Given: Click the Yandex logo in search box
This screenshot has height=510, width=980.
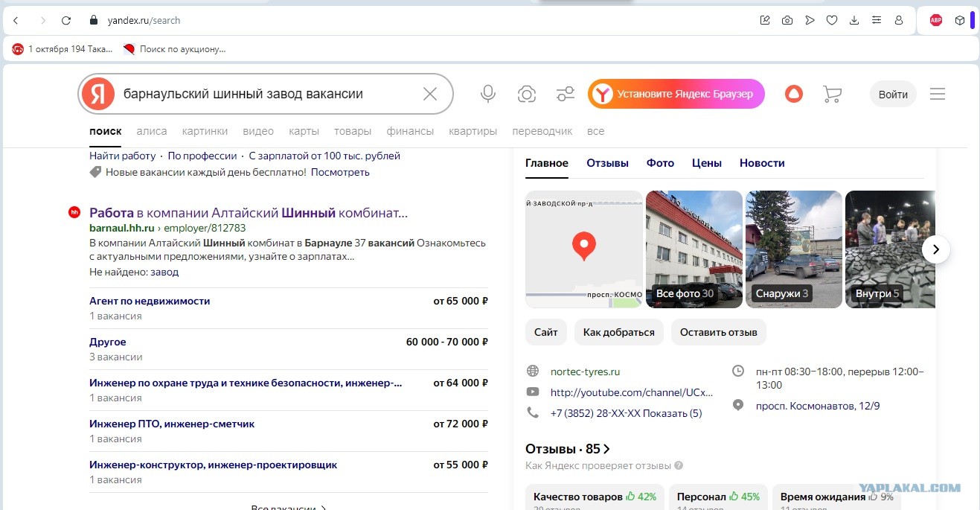Looking at the screenshot, I should pyautogui.click(x=98, y=94).
